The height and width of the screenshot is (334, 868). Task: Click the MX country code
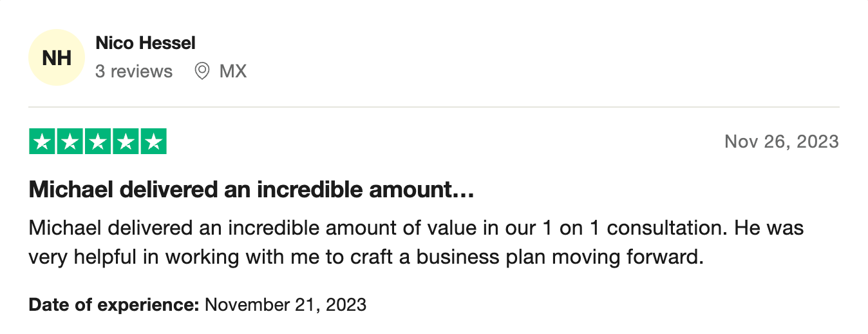233,71
